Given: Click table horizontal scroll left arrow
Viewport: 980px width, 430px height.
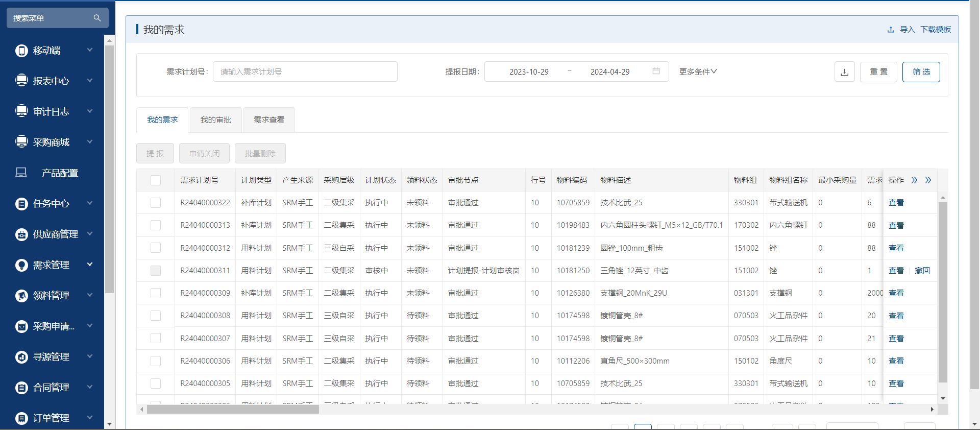Looking at the screenshot, I should point(141,409).
